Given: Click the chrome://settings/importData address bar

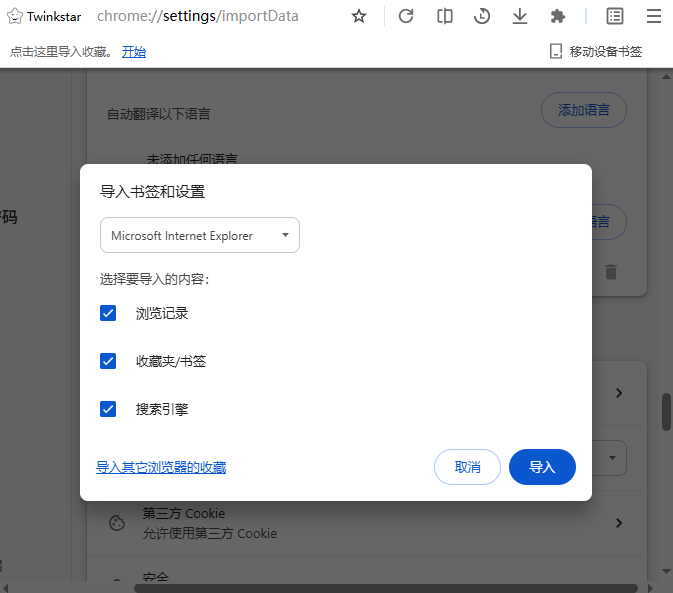Looking at the screenshot, I should click(197, 16).
